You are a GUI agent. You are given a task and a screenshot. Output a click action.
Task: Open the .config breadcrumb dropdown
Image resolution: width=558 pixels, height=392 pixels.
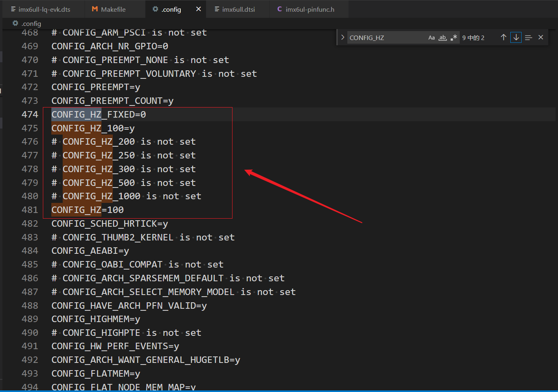click(31, 23)
